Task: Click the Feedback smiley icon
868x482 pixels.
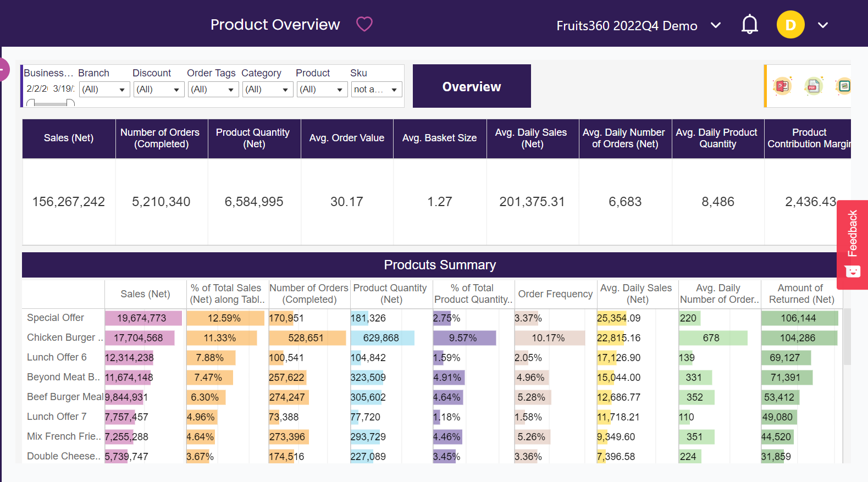Action: (x=853, y=271)
